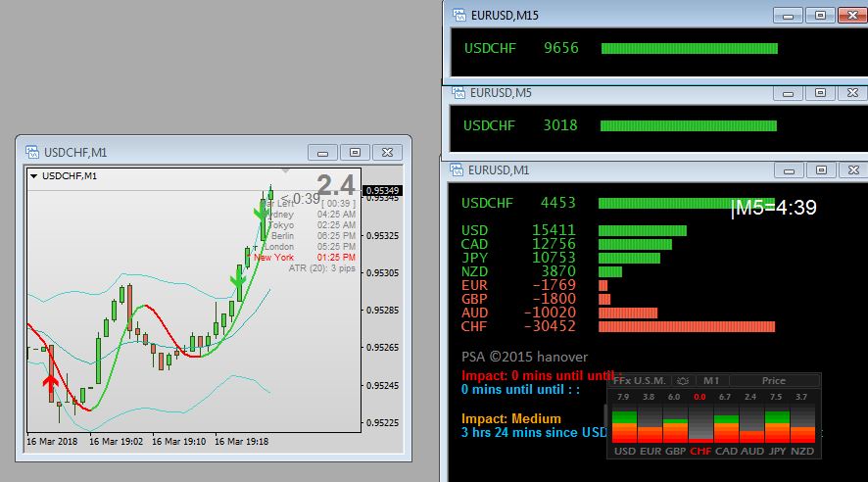This screenshot has height=482, width=868.
Task: Minimize the EURUSD,M5 window
Action: pos(788,93)
